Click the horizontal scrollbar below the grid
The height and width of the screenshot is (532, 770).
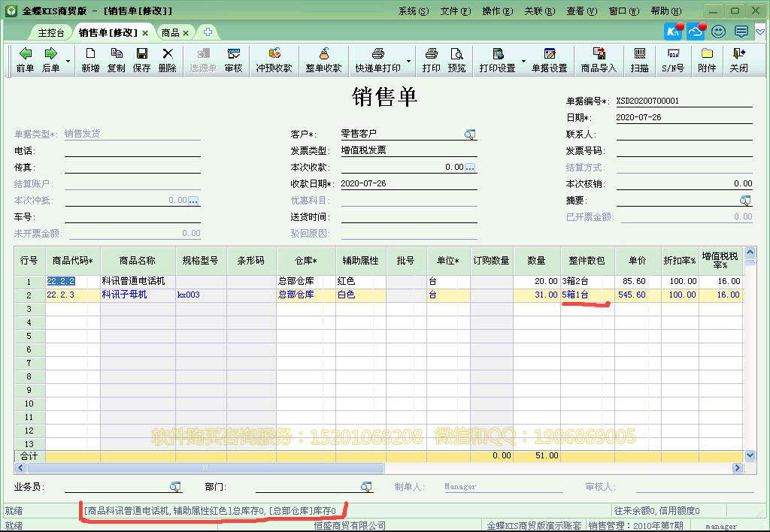tap(376, 468)
